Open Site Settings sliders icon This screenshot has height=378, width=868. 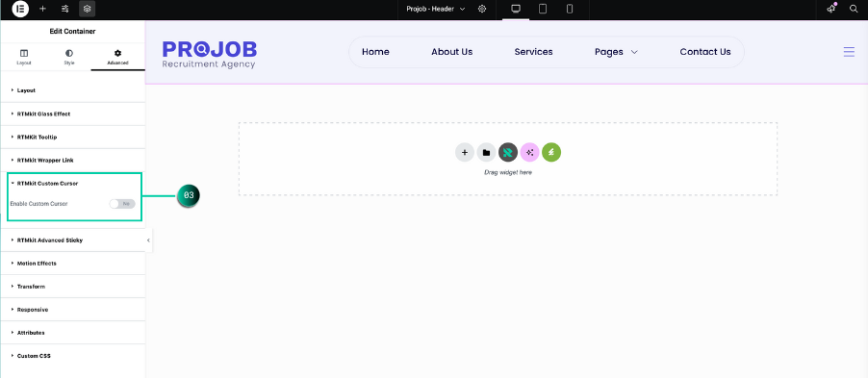65,9
